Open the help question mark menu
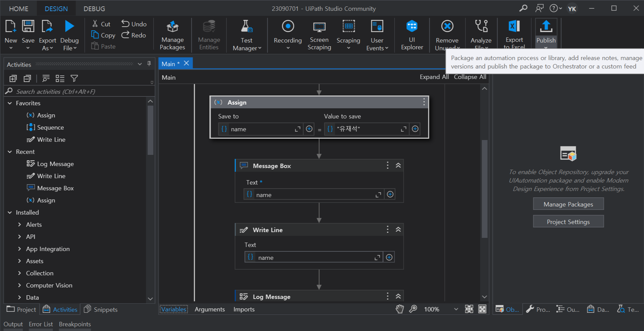Screen dimensions: 644x331 coord(555,8)
